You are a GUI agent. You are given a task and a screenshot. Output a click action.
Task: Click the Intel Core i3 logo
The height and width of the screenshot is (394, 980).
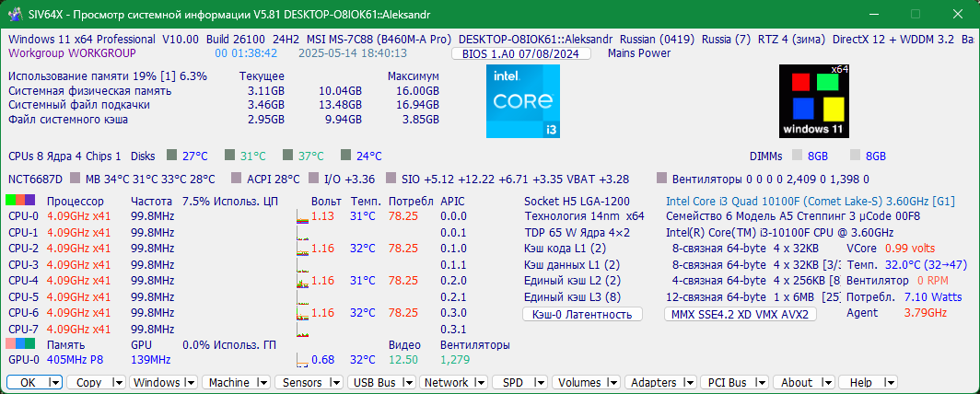(x=523, y=101)
